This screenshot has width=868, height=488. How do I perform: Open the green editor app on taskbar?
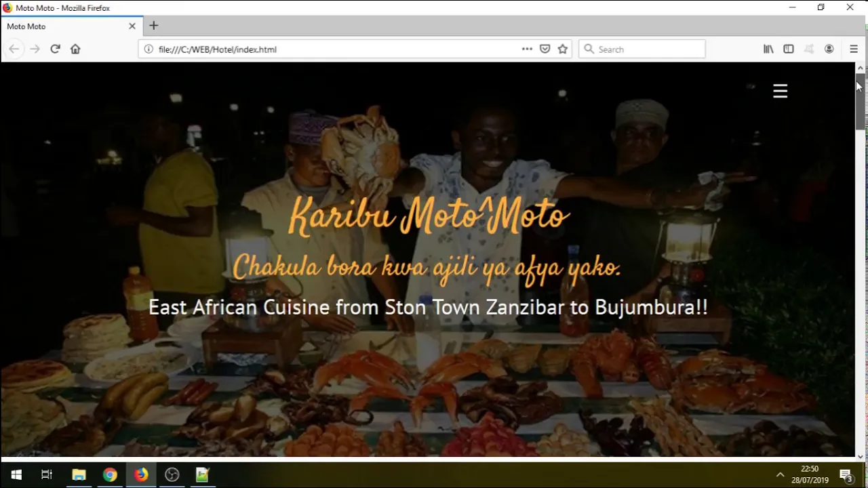(x=203, y=474)
